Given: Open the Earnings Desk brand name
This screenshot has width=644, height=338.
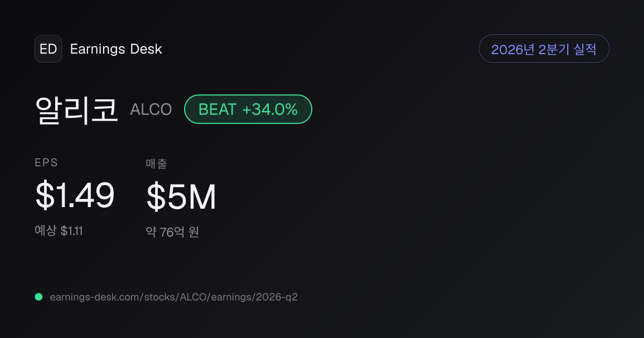Looking at the screenshot, I should pos(116,49).
